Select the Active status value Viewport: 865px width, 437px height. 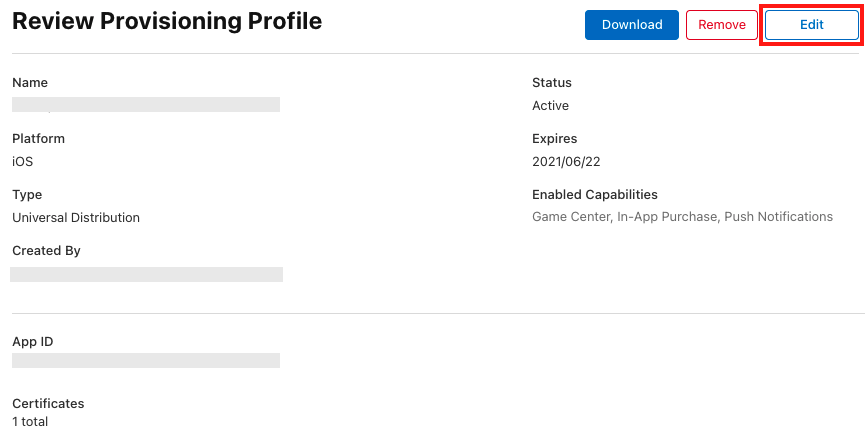550,105
